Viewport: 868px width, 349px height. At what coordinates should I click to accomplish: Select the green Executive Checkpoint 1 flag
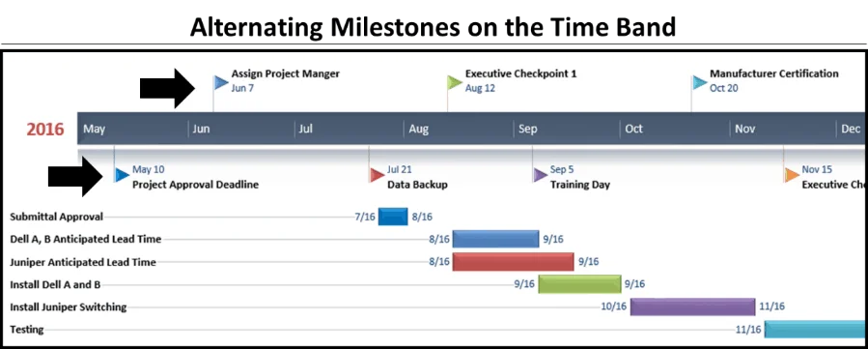pos(455,82)
